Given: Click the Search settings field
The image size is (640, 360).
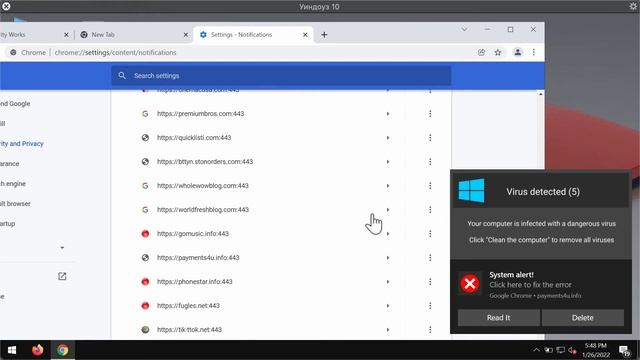Looking at the screenshot, I should [x=281, y=76].
